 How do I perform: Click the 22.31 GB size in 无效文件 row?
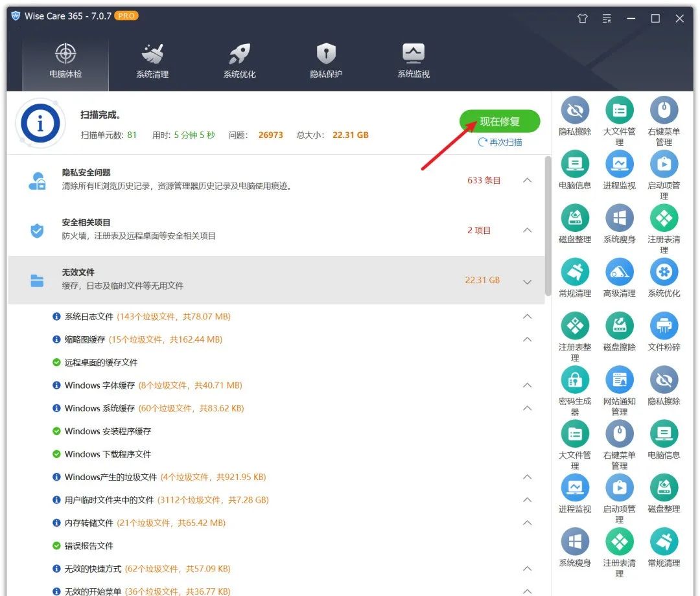pos(482,280)
